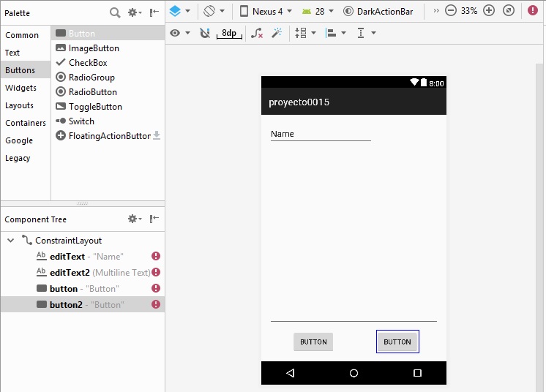The height and width of the screenshot is (392, 546).
Task: Zoom in with the plus icon
Action: pos(489,11)
